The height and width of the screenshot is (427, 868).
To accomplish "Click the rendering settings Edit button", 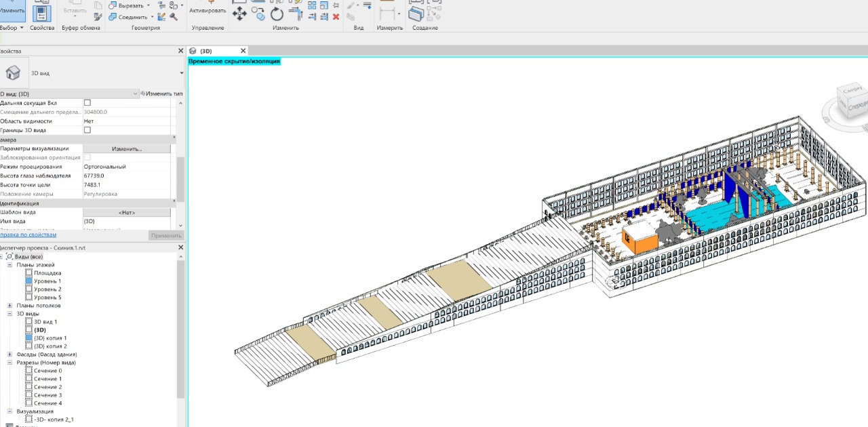I will coord(127,148).
